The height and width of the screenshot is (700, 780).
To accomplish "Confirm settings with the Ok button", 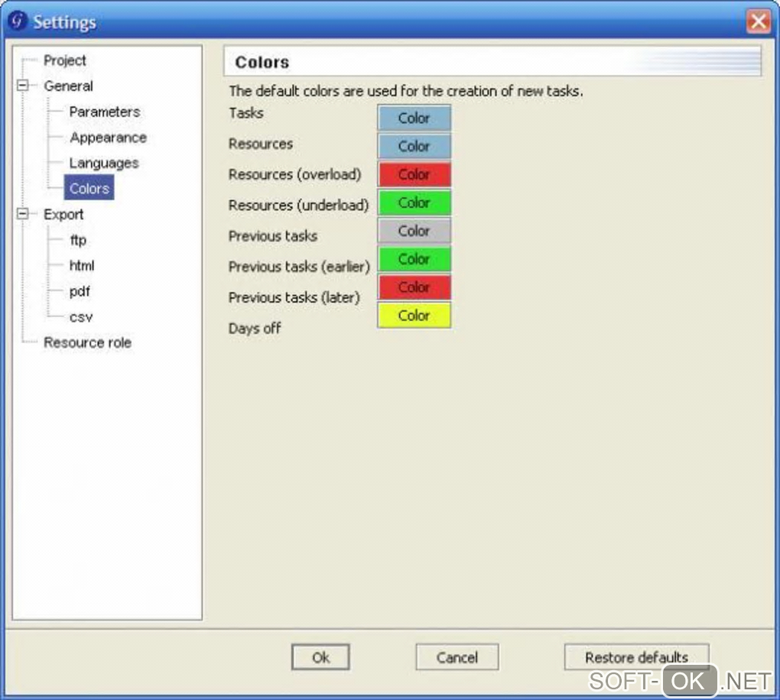I will (320, 657).
